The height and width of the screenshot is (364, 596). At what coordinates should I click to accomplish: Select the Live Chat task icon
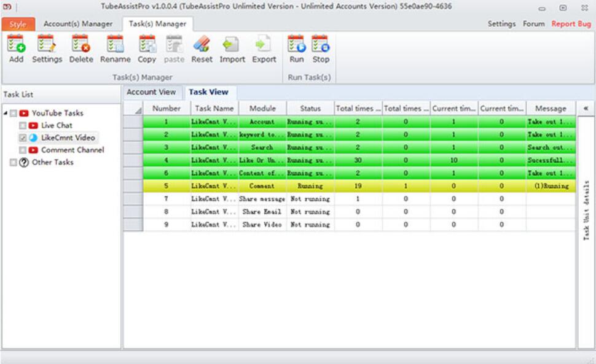coord(33,125)
